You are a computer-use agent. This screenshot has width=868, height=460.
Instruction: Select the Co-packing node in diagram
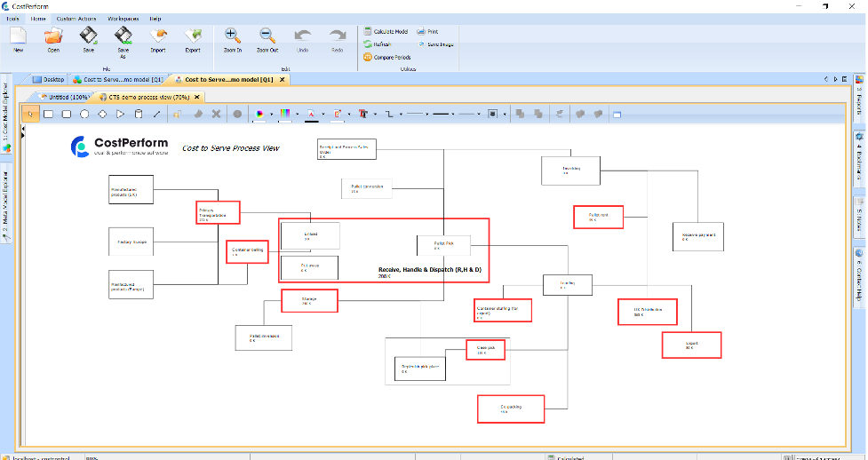pyautogui.click(x=511, y=409)
